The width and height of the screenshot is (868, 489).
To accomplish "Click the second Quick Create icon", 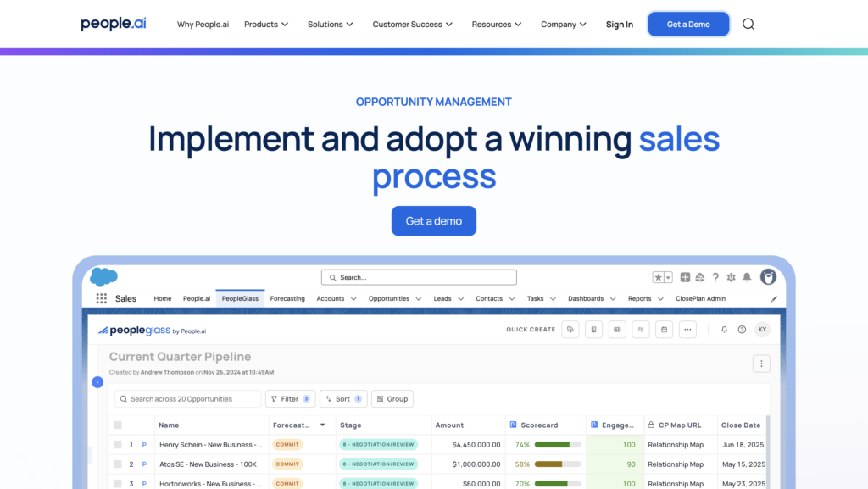I will [593, 330].
